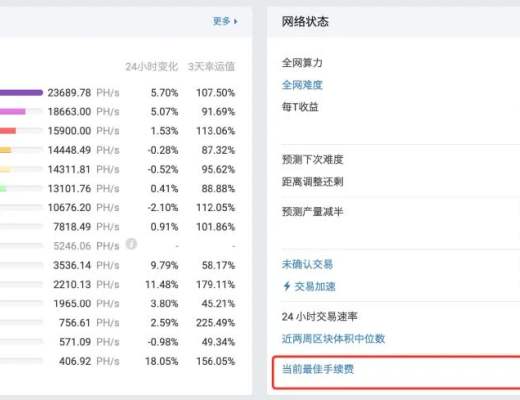The height and width of the screenshot is (400, 520).
Task: Click the green hashrate bar for 13101.76 PH/s
Action: click(3, 189)
